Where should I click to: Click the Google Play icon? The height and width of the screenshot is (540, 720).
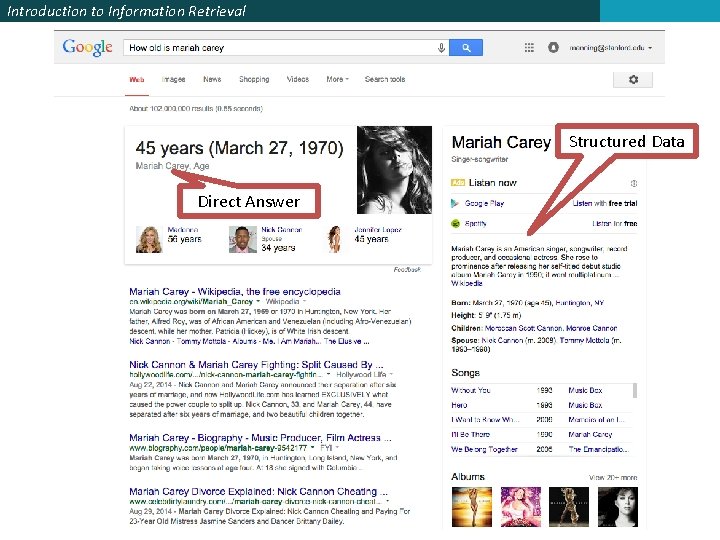455,203
